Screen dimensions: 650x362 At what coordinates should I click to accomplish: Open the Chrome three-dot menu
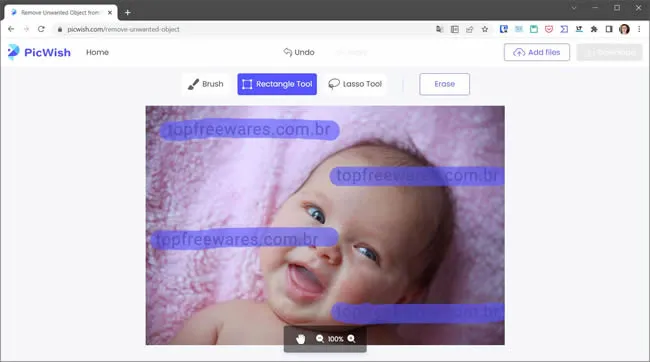pyautogui.click(x=639, y=29)
